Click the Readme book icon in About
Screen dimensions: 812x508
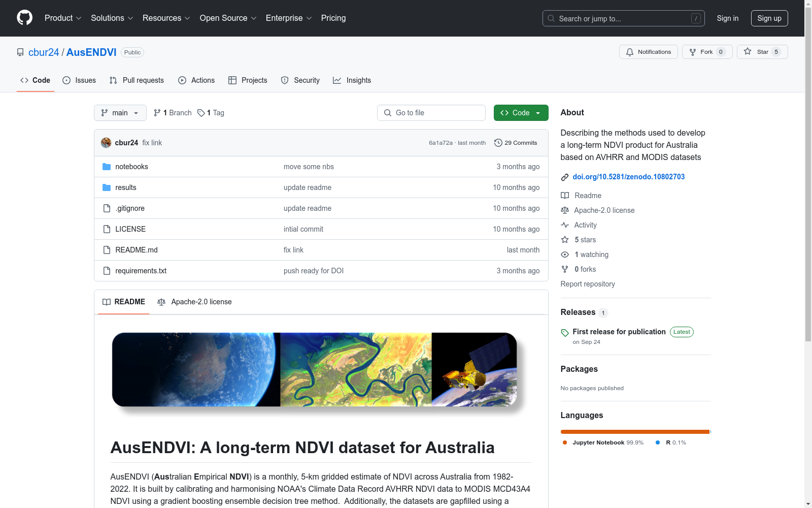click(565, 196)
